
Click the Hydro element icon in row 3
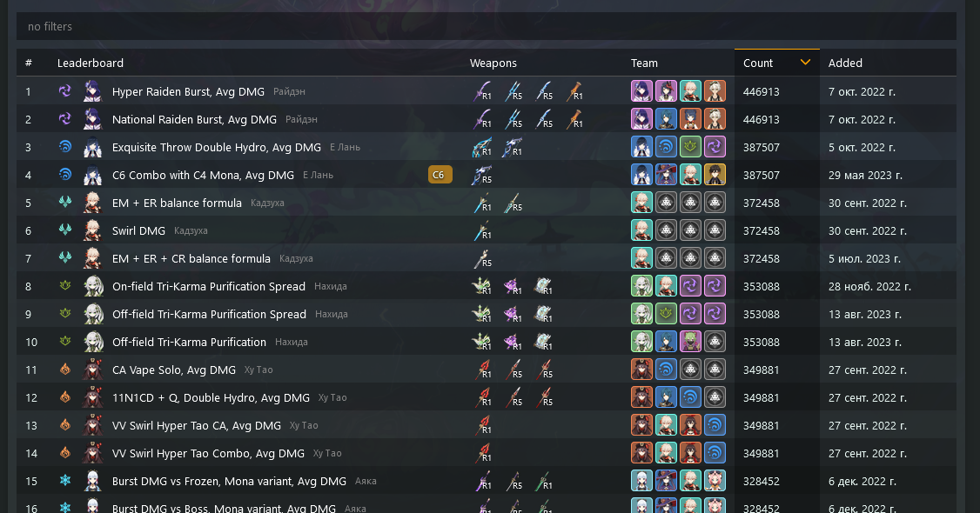(x=65, y=147)
